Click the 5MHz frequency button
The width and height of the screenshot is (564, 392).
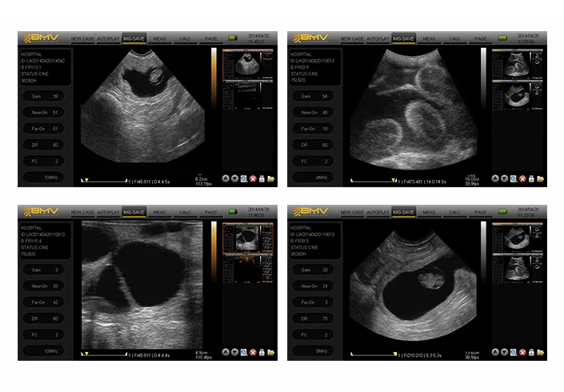click(x=314, y=351)
